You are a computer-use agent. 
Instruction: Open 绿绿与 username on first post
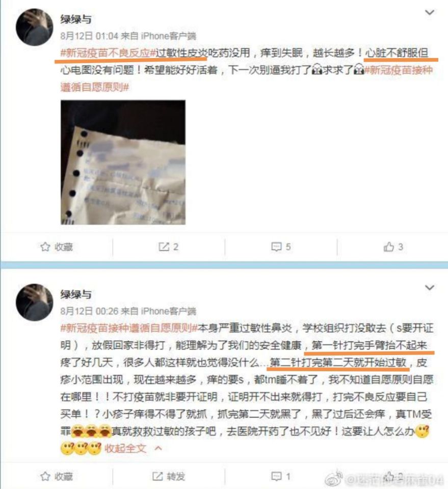(76, 19)
